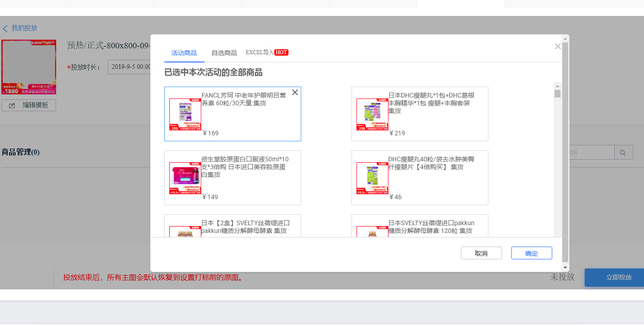This screenshot has width=644, height=325.
Task: Open the EXCEL导入 tab
Action: point(260,52)
